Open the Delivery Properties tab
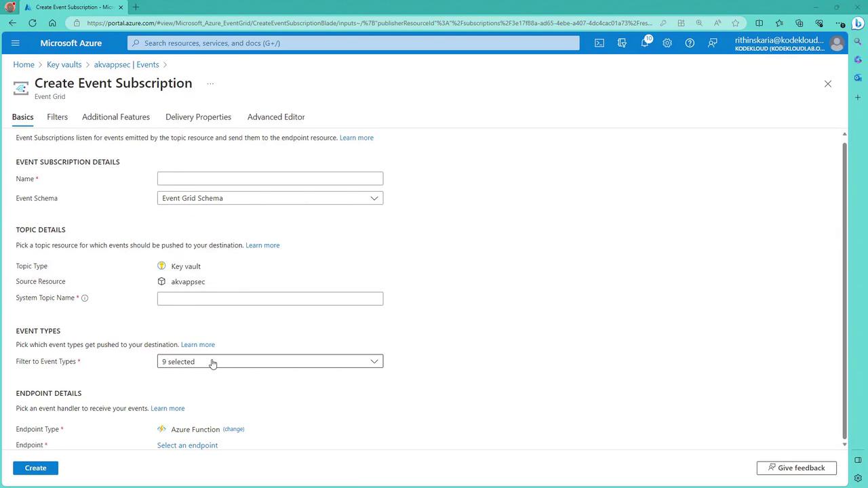The width and height of the screenshot is (868, 488). click(x=198, y=117)
